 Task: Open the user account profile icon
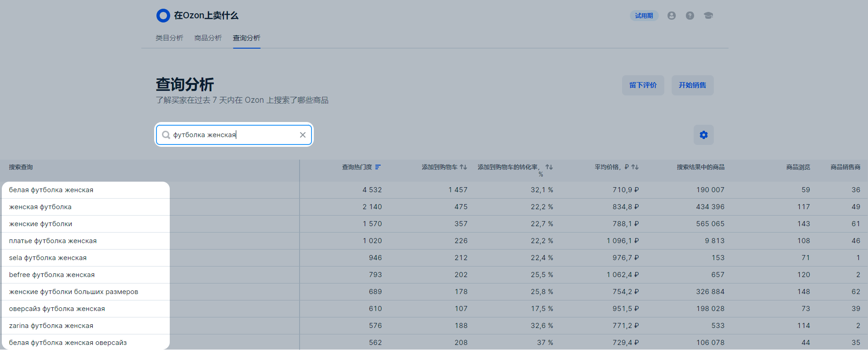tap(671, 16)
